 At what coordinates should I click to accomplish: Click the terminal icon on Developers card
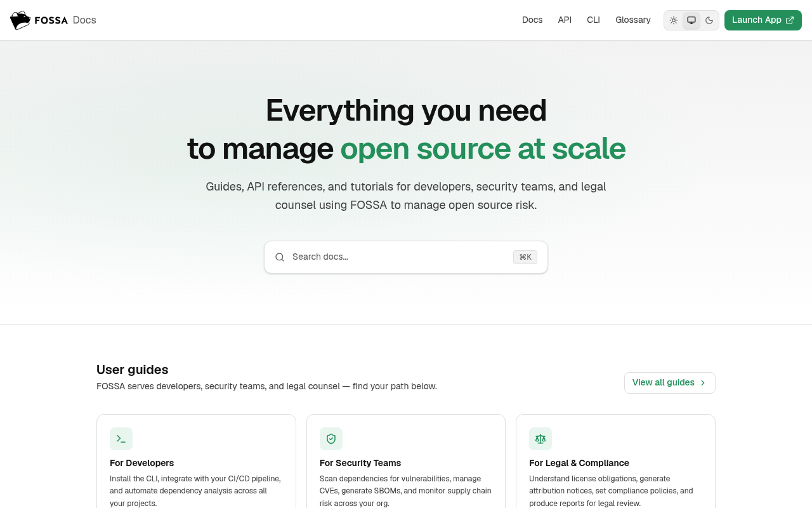point(121,439)
